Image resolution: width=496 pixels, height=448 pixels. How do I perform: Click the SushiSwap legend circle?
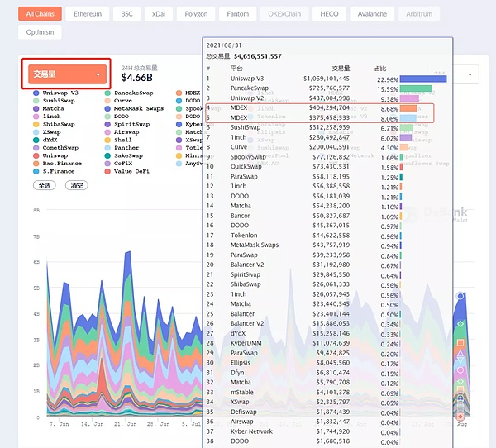(36, 101)
